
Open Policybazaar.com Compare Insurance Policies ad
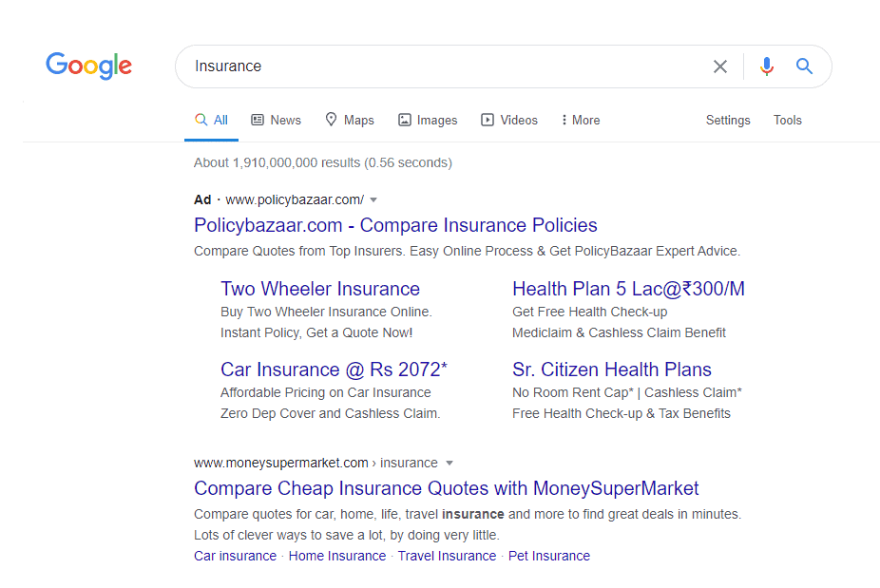[x=395, y=225]
